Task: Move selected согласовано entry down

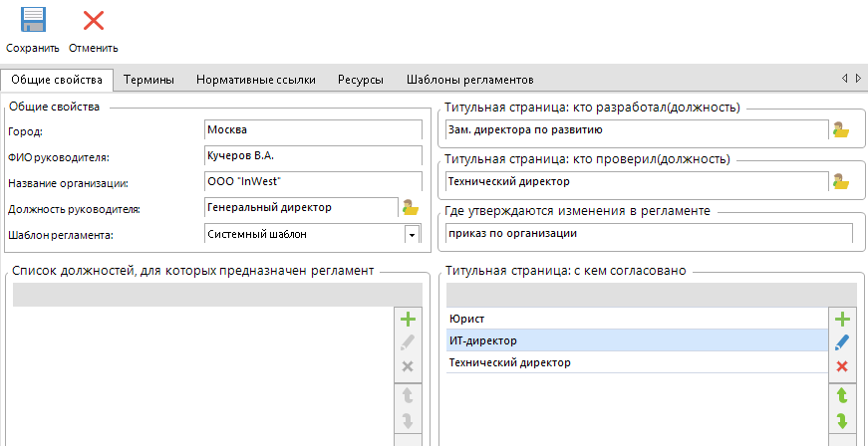Action: [x=841, y=420]
